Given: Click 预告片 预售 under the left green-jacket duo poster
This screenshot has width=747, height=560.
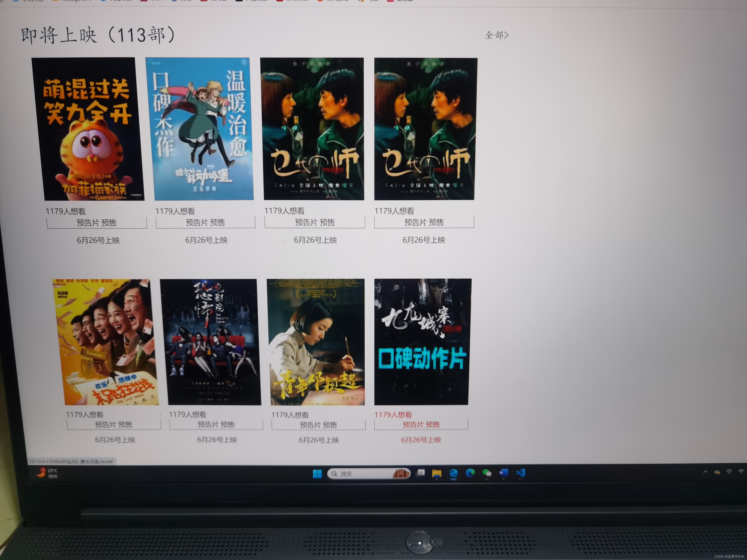Looking at the screenshot, I should coord(315,222).
